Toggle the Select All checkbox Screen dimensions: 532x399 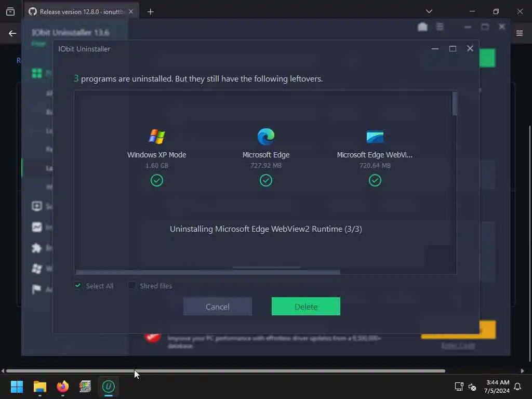click(78, 285)
